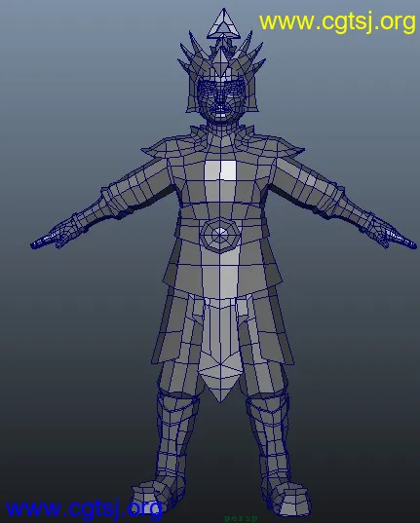
Task: Select the pointed shoulder armor at image left
Action: tap(158, 148)
